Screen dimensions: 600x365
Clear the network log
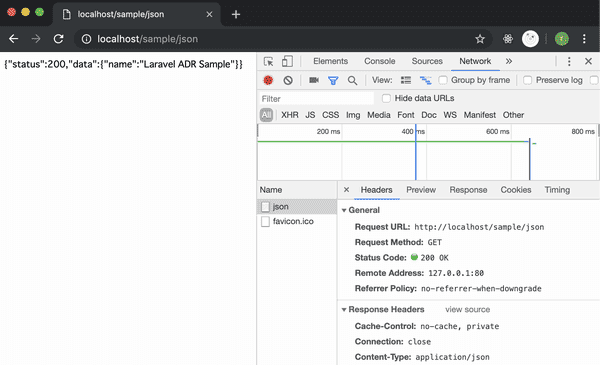288,80
